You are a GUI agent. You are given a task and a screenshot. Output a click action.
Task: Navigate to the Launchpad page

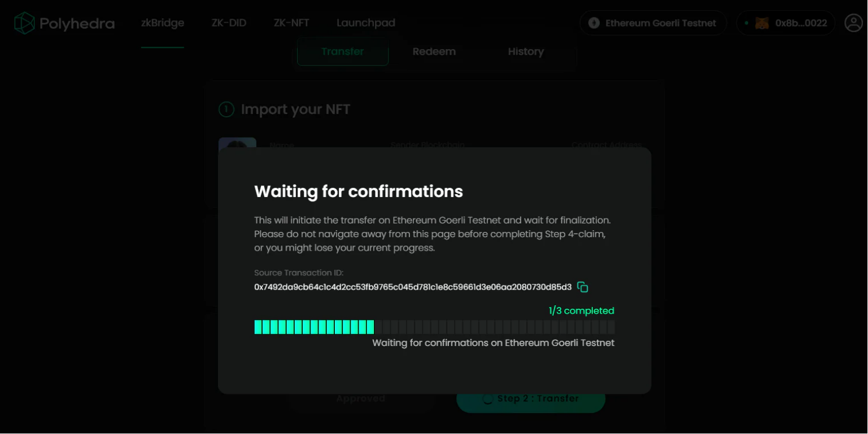(x=366, y=23)
